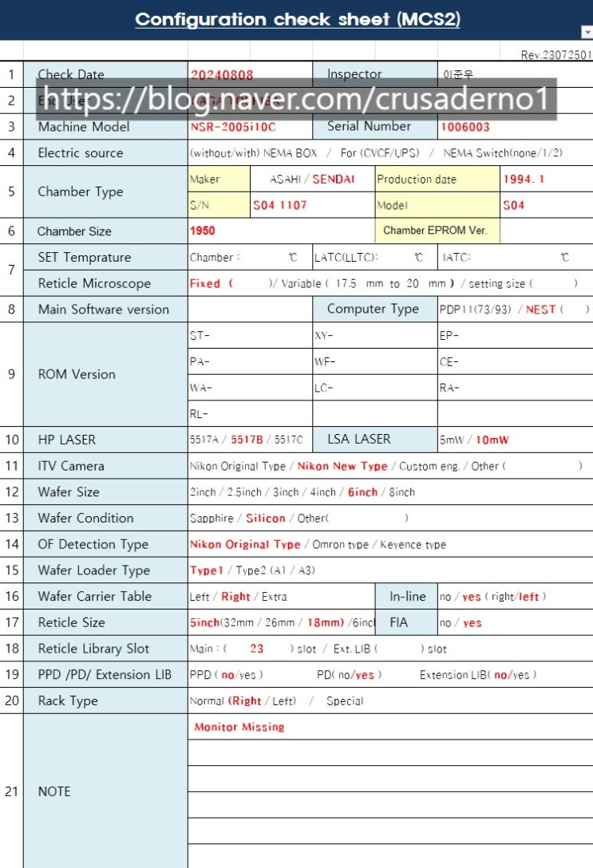Select the yellow 'Model' cell
The height and width of the screenshot is (868, 593).
click(x=437, y=205)
